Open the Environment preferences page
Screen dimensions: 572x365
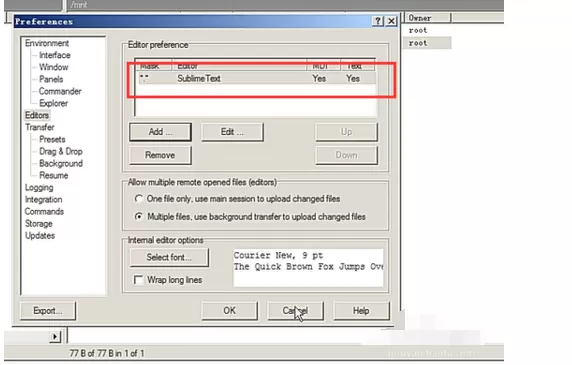click(x=47, y=43)
